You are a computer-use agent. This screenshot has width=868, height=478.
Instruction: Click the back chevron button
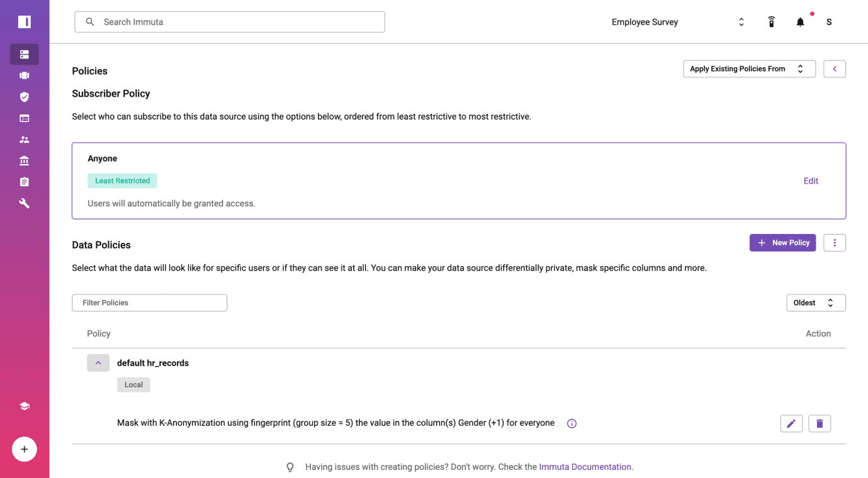click(x=835, y=69)
